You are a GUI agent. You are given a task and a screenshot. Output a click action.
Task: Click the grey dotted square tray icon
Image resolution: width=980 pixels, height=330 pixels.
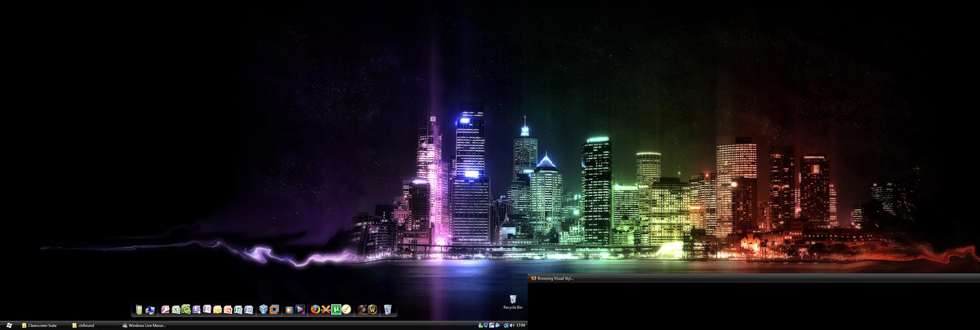point(492,325)
